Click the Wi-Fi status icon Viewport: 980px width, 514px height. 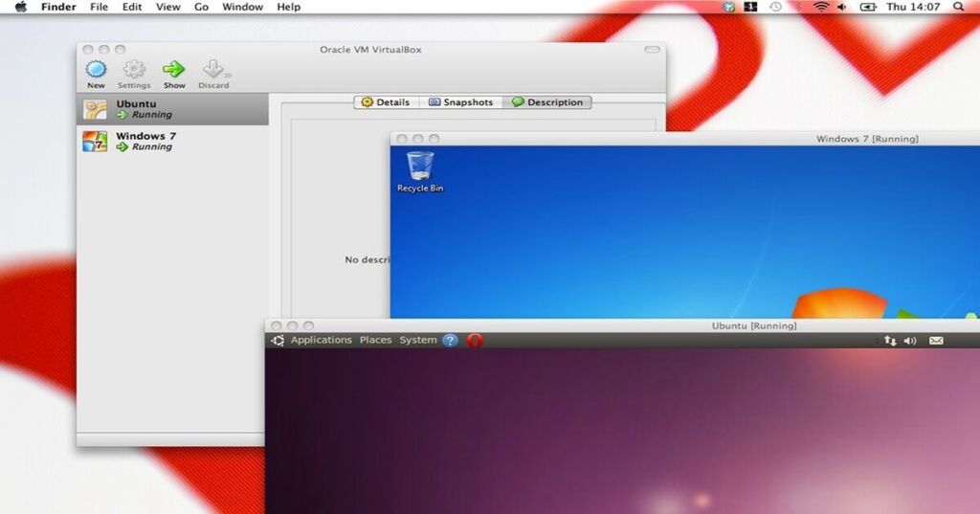[821, 7]
